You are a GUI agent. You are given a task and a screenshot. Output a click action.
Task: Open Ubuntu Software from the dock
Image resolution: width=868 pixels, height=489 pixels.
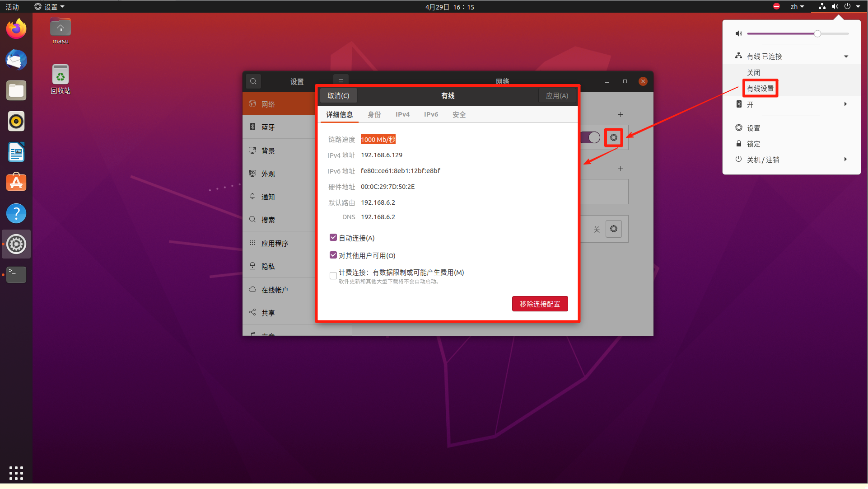[16, 183]
